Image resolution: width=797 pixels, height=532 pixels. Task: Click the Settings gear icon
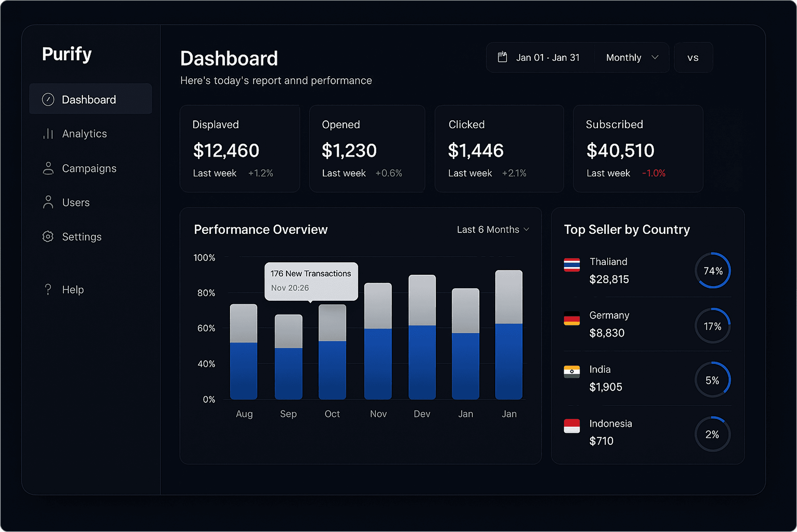pos(48,236)
